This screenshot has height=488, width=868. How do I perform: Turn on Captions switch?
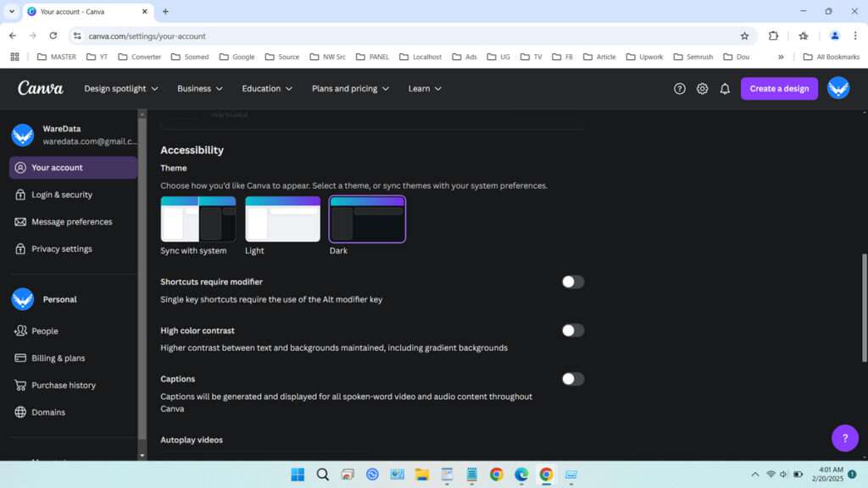[x=573, y=379]
